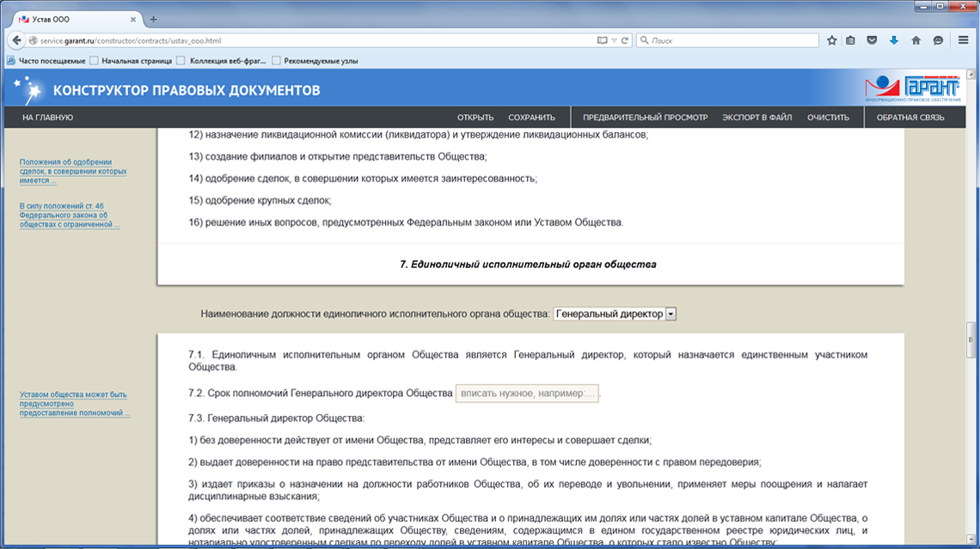
Task: Open the address bar history dropdown arrow
Action: [x=615, y=40]
